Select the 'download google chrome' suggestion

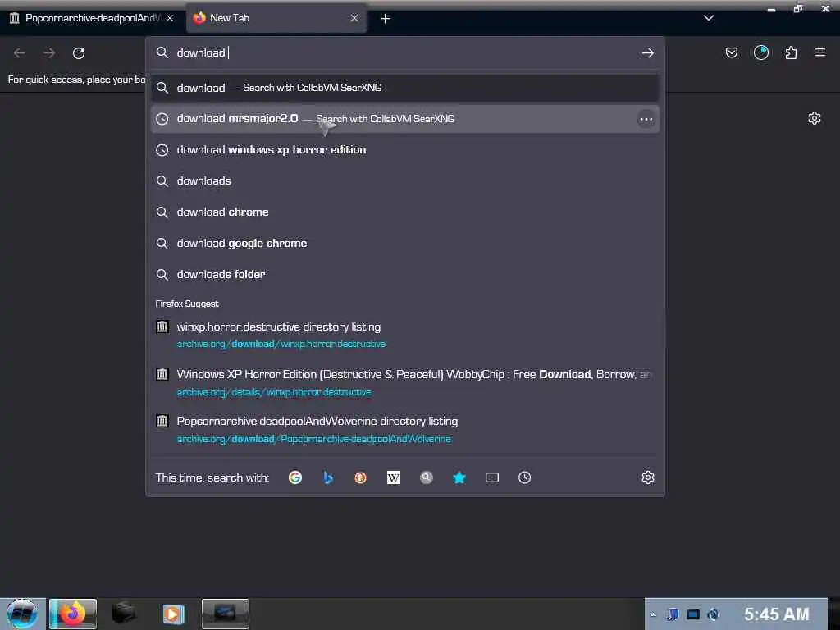click(x=404, y=243)
